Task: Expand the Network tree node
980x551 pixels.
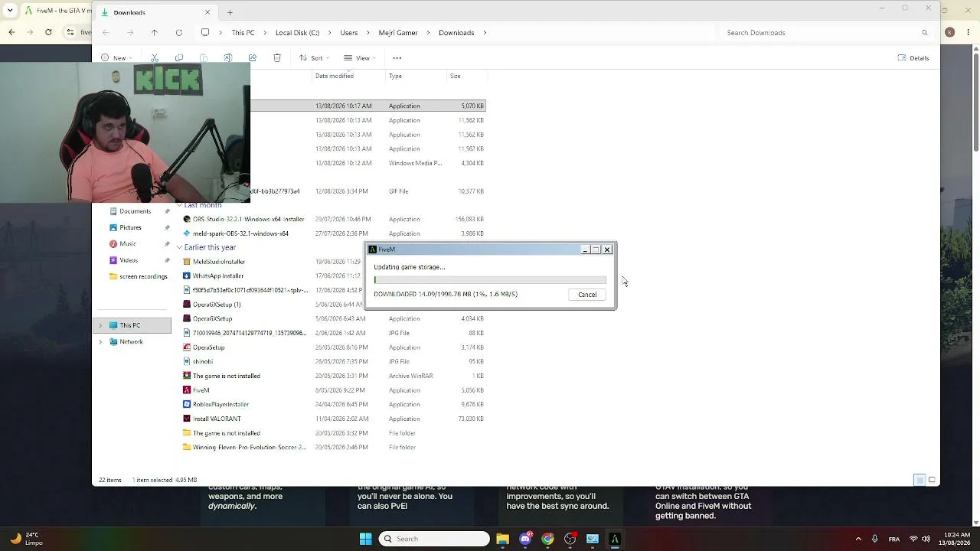Action: [100, 342]
